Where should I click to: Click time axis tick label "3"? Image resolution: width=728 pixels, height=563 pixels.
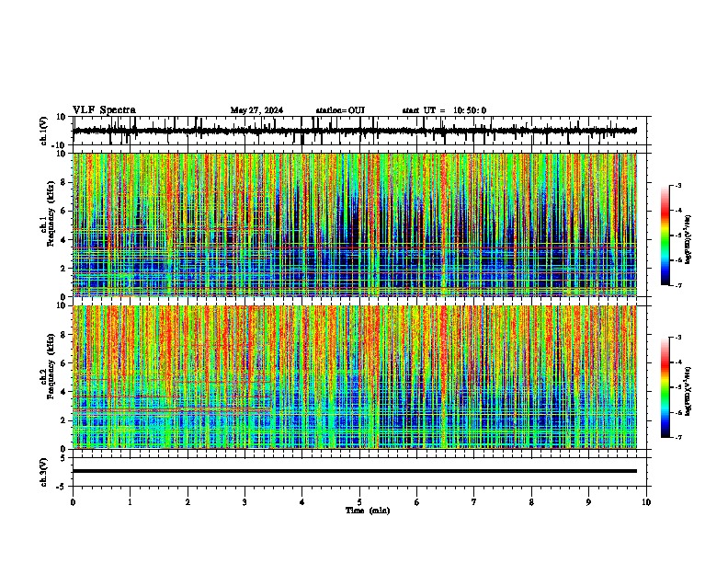point(245,502)
